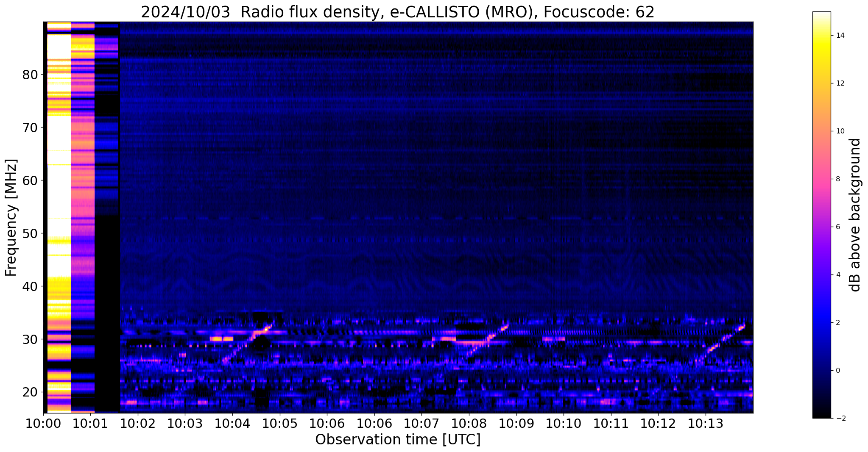Click the 10:08 time tick label
Screen dimensions: 868x452
point(469,424)
